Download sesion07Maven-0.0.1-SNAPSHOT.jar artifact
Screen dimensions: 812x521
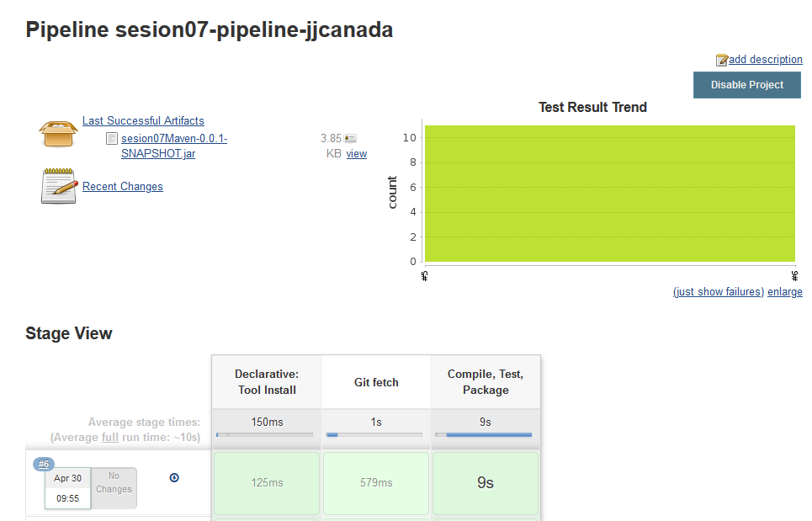tap(174, 146)
